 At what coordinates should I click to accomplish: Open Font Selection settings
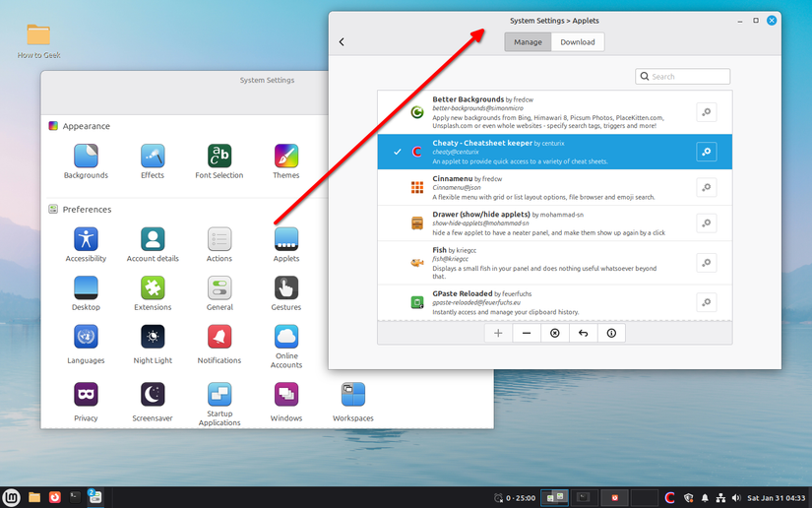pos(219,156)
